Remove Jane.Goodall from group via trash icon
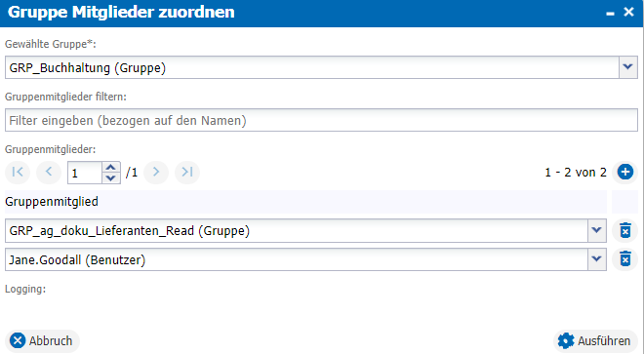 (625, 259)
